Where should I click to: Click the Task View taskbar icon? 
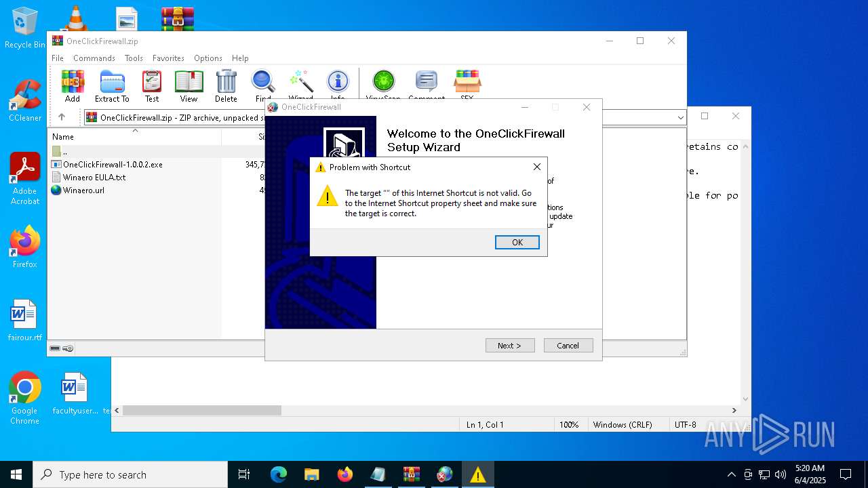(x=244, y=474)
